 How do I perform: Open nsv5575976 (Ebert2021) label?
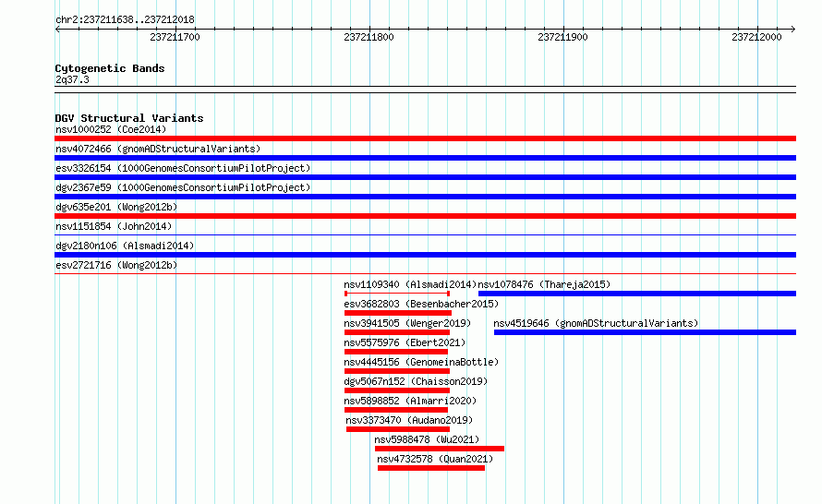pos(405,342)
